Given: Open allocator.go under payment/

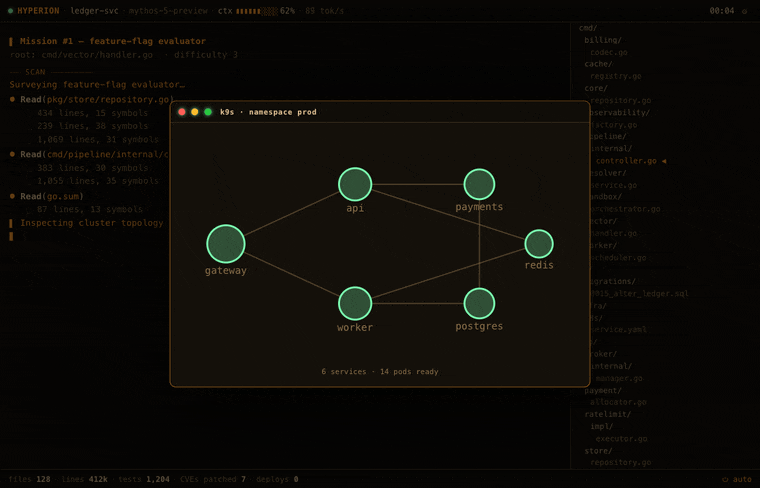Looking at the screenshot, I should coord(618,402).
